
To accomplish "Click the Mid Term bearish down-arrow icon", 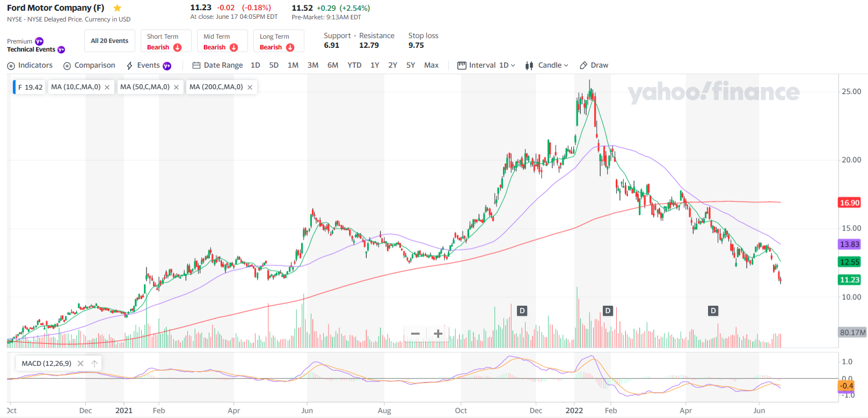I will point(234,47).
